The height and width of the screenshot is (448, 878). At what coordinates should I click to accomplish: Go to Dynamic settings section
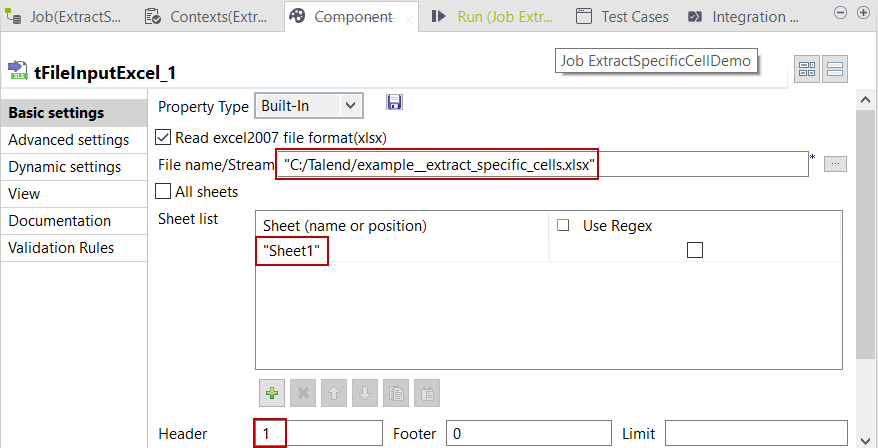click(65, 167)
